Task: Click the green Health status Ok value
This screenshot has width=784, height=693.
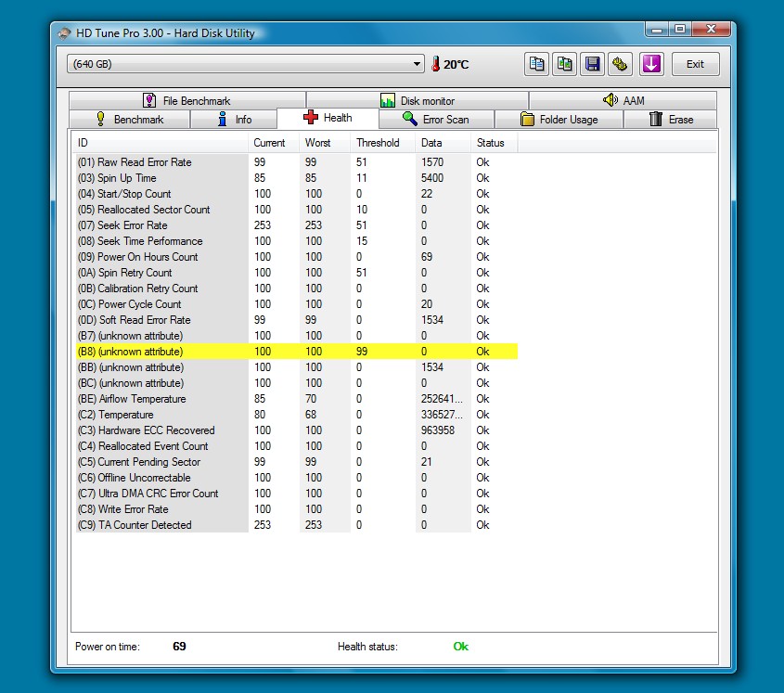Action: (x=460, y=647)
